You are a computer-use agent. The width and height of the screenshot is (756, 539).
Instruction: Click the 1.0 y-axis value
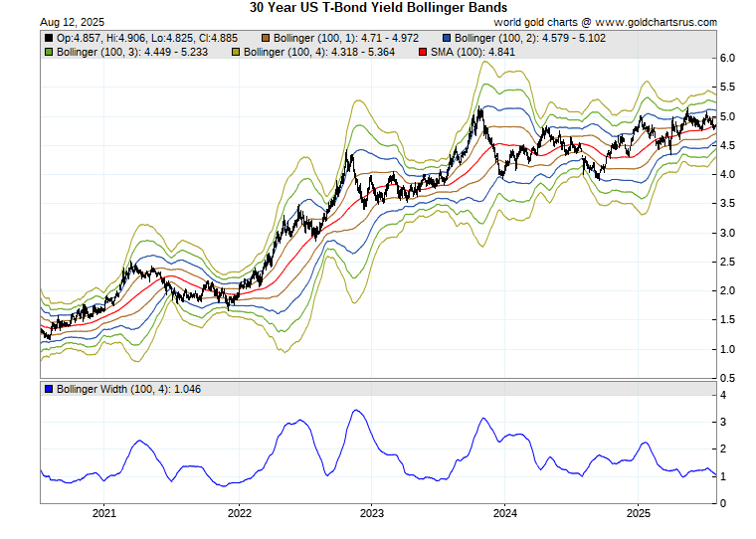(727, 349)
